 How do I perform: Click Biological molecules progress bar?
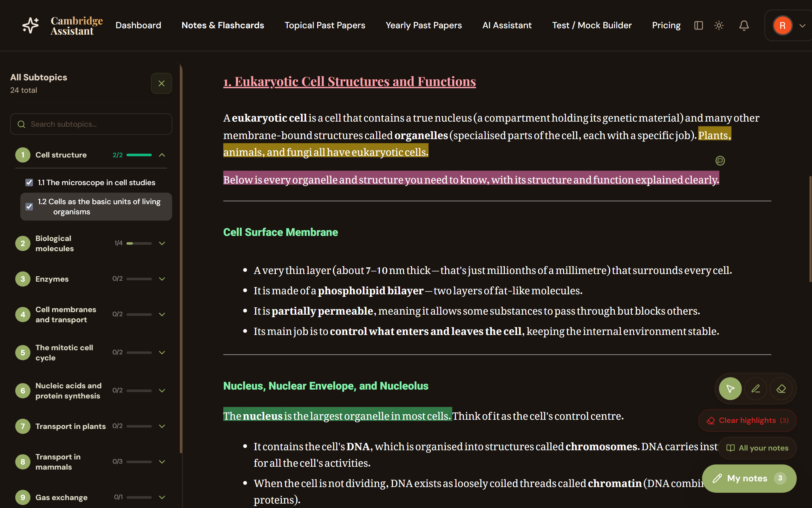pyautogui.click(x=139, y=243)
